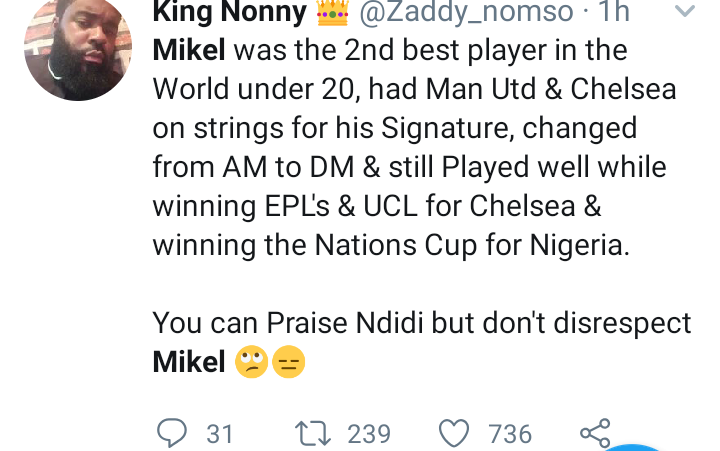
Task: Open the share icon options
Action: pos(595,433)
